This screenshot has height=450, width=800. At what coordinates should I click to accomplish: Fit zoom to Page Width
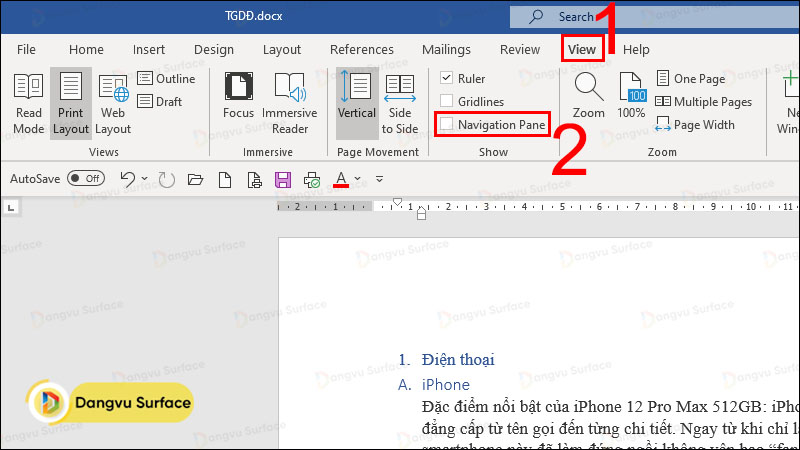pyautogui.click(x=695, y=124)
